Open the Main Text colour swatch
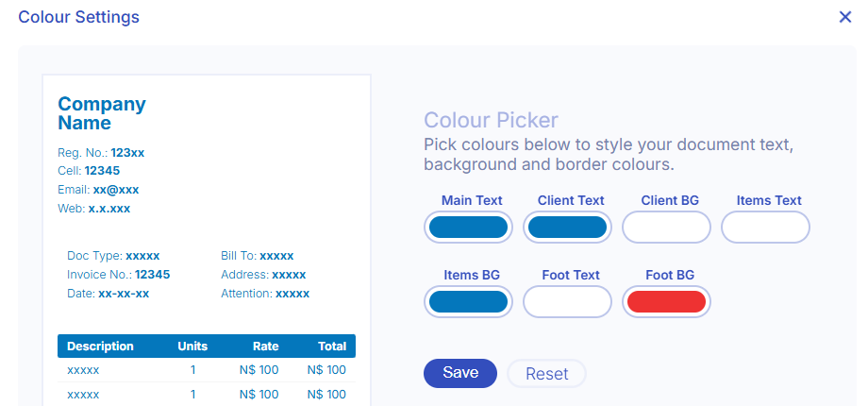The height and width of the screenshot is (406, 868). pos(468,228)
